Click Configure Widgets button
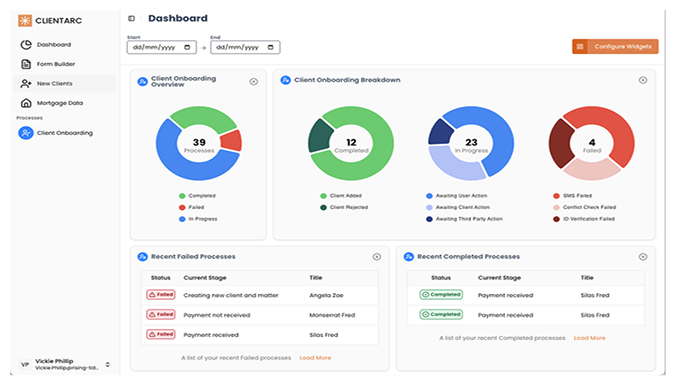This screenshot has width=676, height=378. [x=615, y=47]
